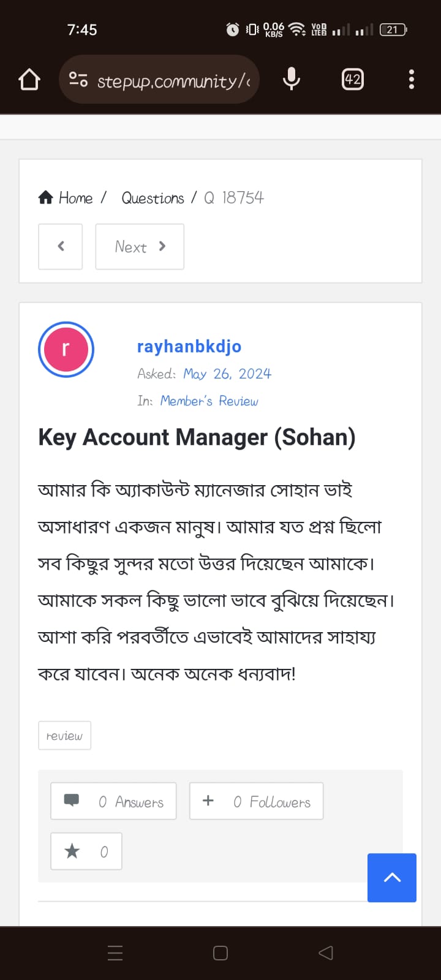Open rayhanbkdjo username profile link
This screenshot has width=441, height=980.
(x=189, y=347)
